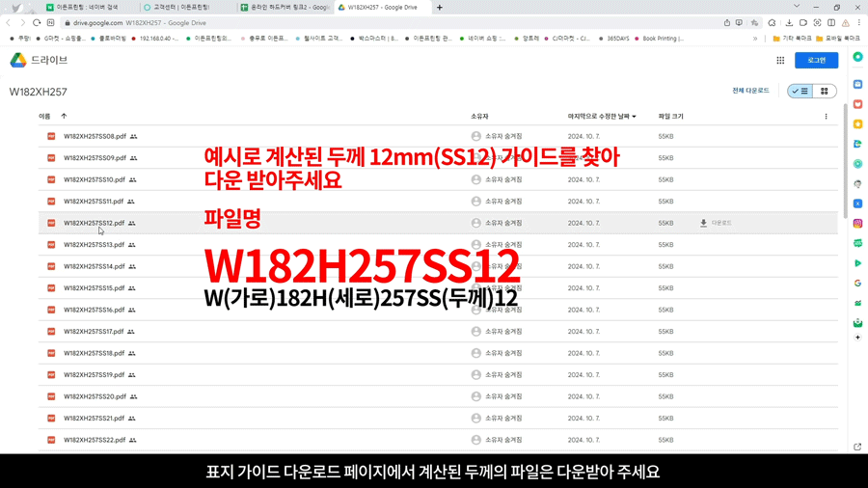Image resolution: width=868 pixels, height=488 pixels.
Task: Select file W182XH257SS17.pdf
Action: (x=94, y=332)
